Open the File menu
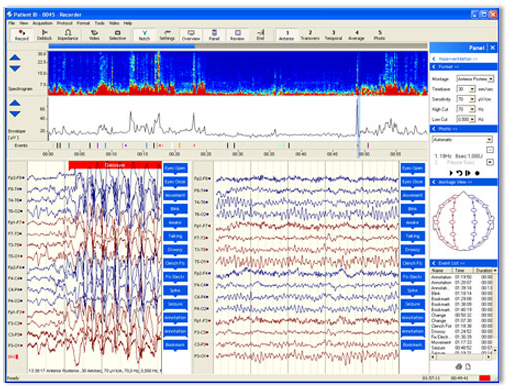The height and width of the screenshot is (390, 510). point(12,23)
